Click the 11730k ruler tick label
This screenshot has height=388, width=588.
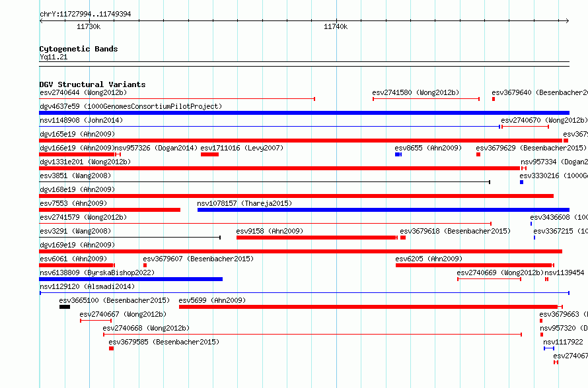89,26
